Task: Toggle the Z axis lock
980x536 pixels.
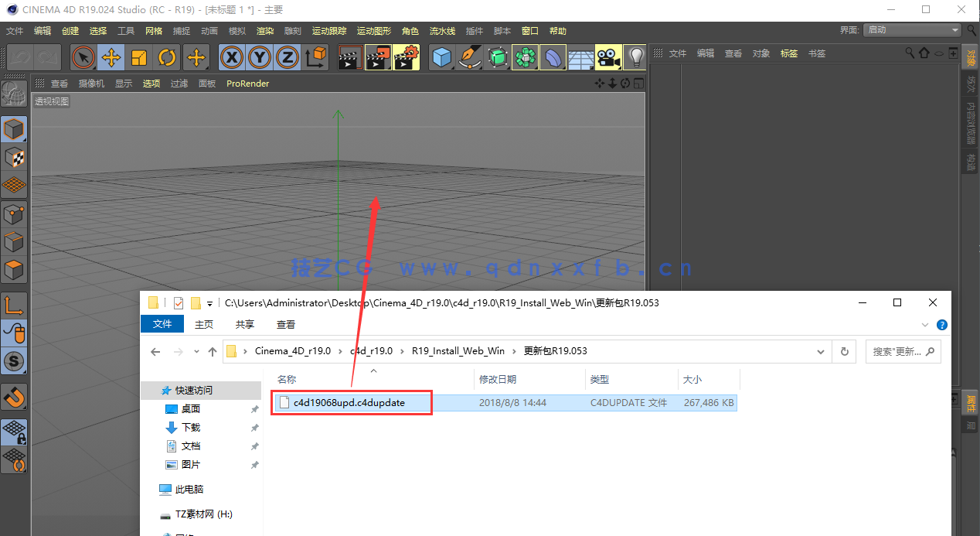Action: [287, 57]
